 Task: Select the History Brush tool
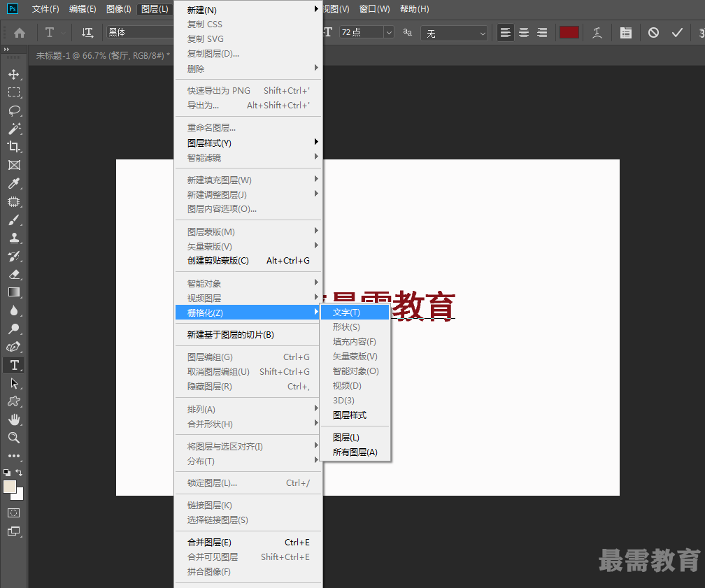14,256
